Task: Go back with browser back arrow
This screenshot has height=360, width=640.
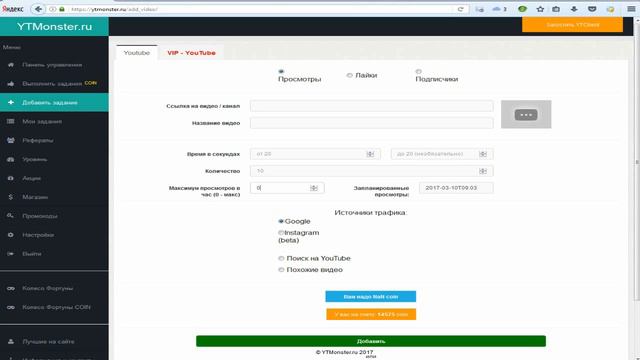Action: pyautogui.click(x=38, y=9)
